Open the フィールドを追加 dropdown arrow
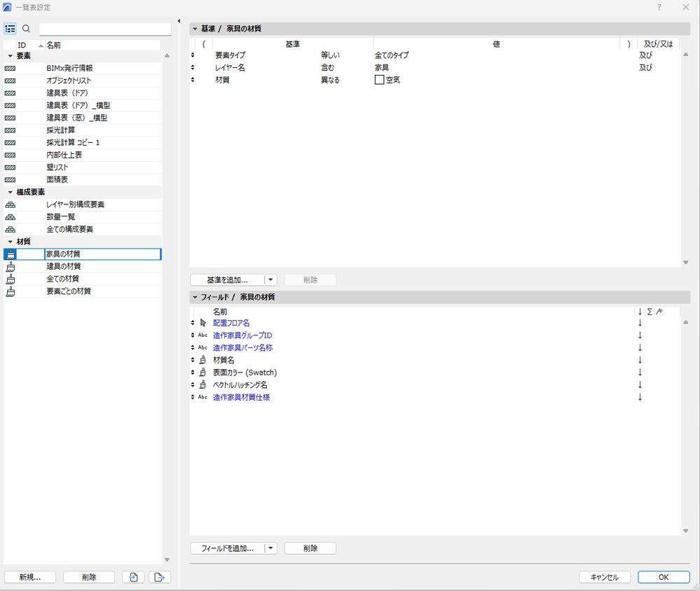The height and width of the screenshot is (591, 700). 270,548
